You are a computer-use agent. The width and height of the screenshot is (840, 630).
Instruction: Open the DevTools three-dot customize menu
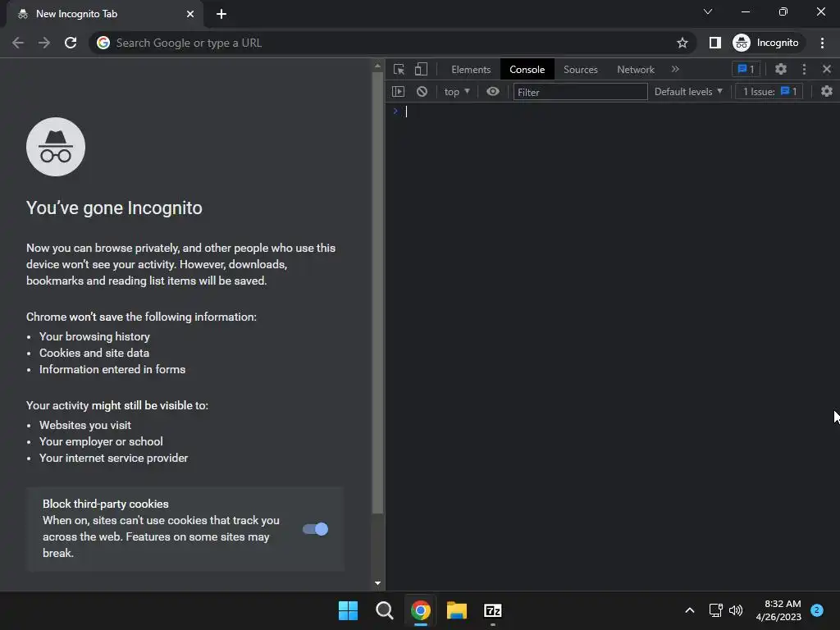coord(804,69)
